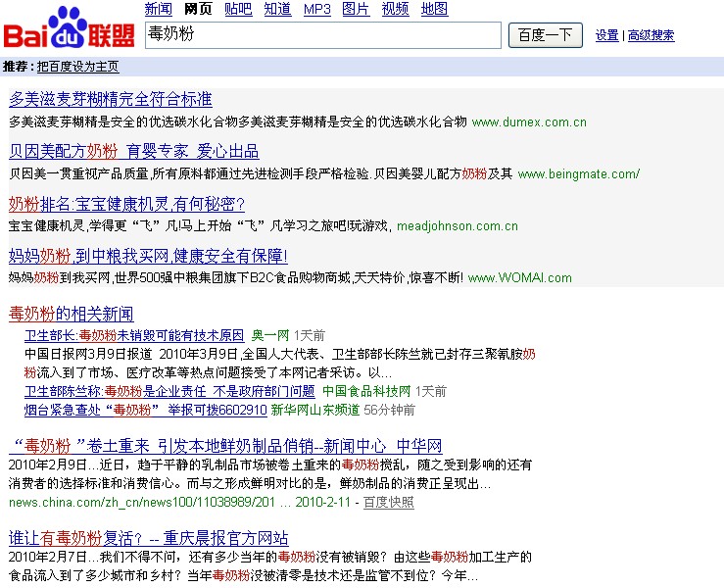Open result “毒奶粉”卷土重来 中华网
724x588 pixels.
225,446
